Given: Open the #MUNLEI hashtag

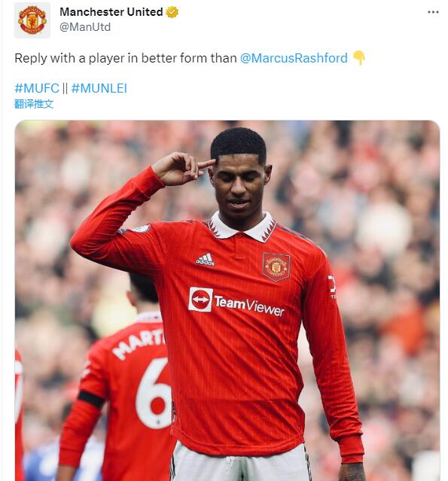Looking at the screenshot, I should click(99, 88).
